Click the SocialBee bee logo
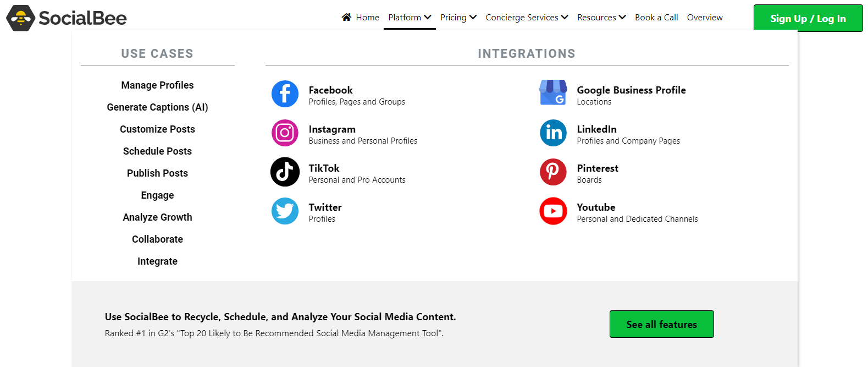This screenshot has width=868, height=367. 21,18
